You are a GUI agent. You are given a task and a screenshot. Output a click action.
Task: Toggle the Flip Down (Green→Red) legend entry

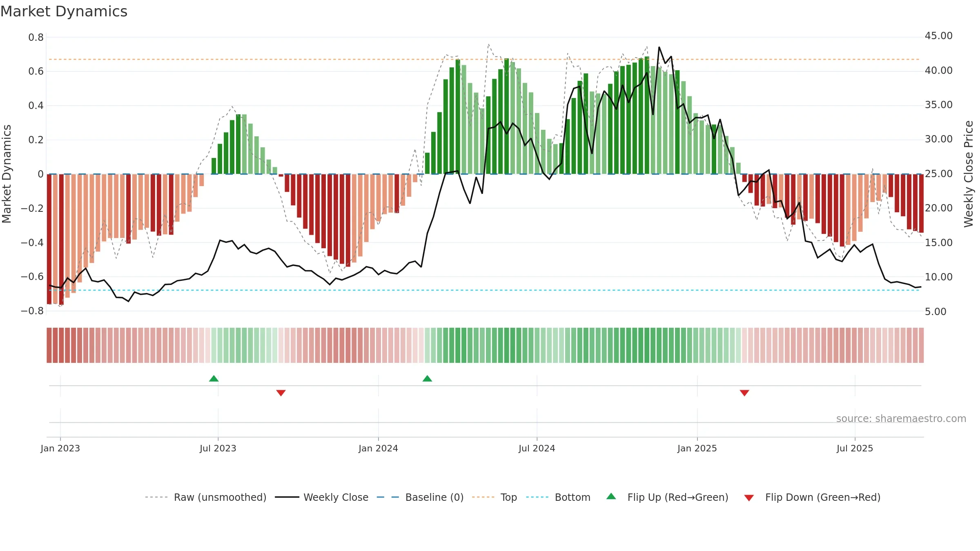pyautogui.click(x=812, y=497)
